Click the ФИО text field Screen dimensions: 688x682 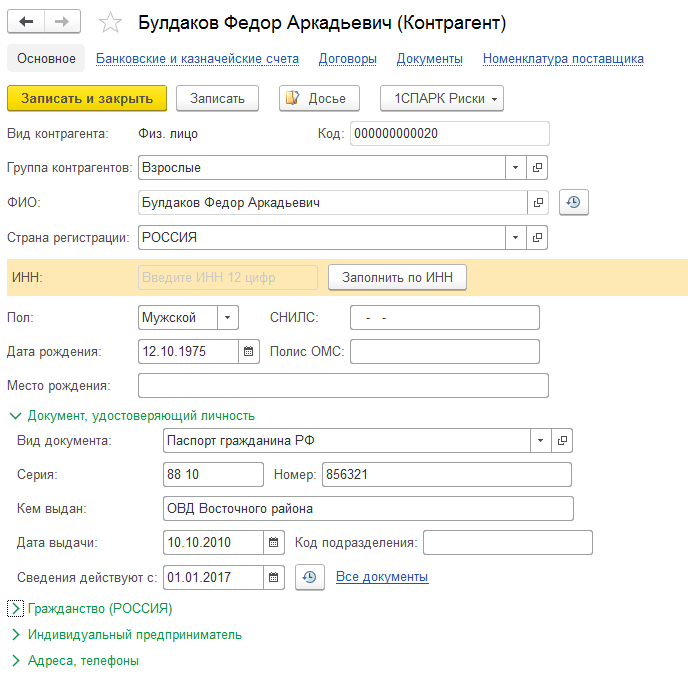pyautogui.click(x=333, y=203)
